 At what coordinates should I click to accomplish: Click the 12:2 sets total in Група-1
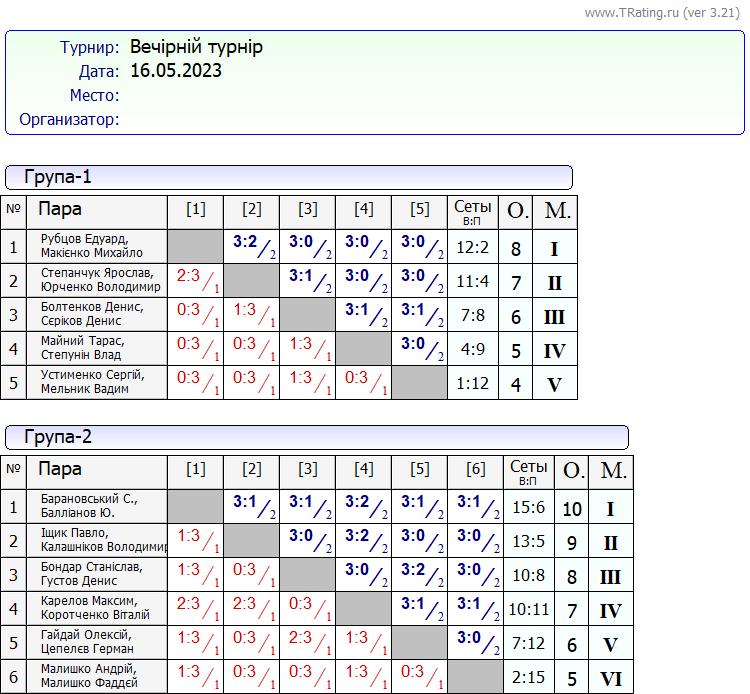472,247
